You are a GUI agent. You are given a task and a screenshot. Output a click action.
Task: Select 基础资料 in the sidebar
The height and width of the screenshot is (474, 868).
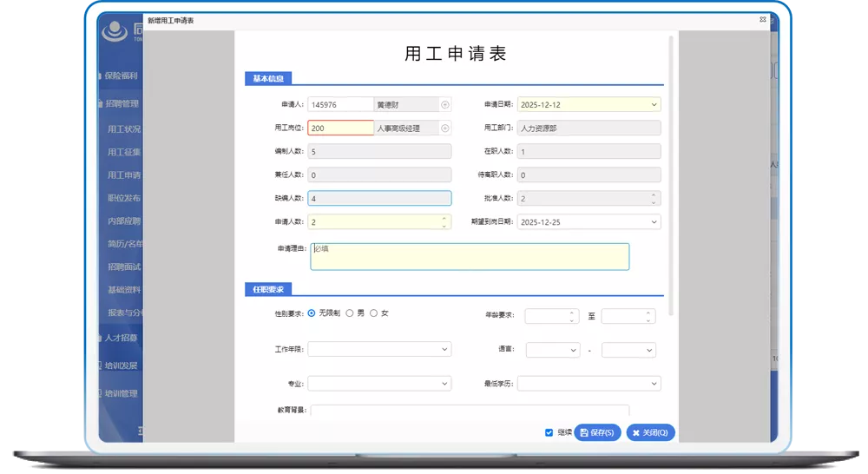point(124,290)
